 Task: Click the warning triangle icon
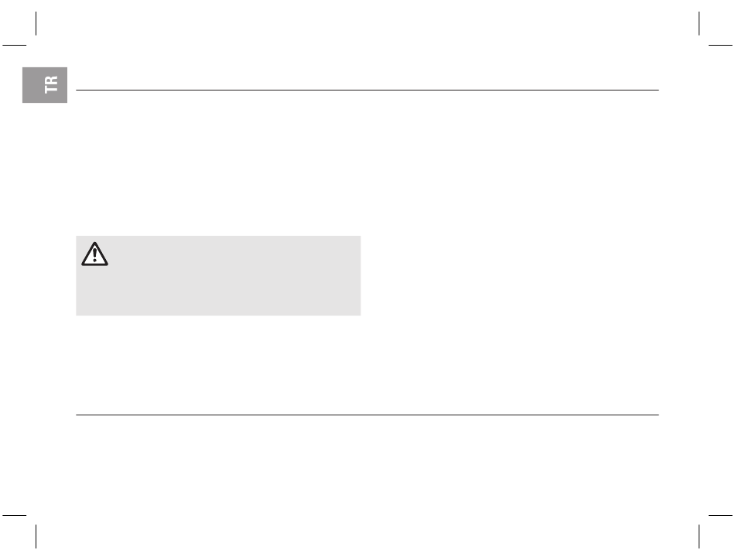[94, 254]
